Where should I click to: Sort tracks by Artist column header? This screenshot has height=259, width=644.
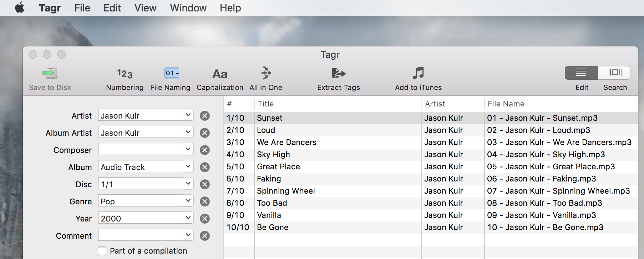coord(453,104)
